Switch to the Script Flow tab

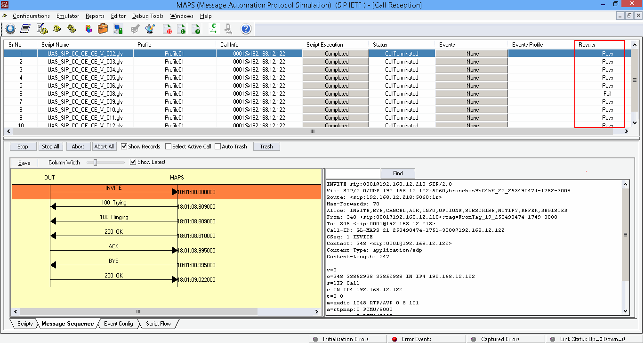click(159, 324)
